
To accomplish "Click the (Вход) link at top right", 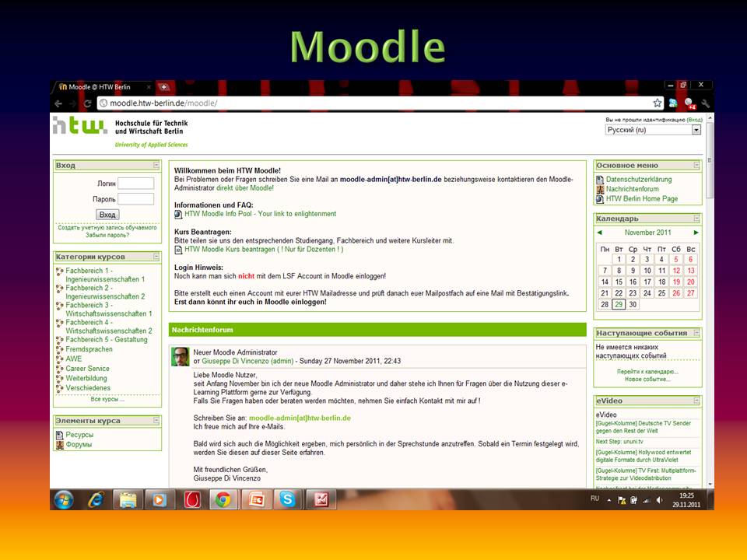I will pyautogui.click(x=694, y=120).
